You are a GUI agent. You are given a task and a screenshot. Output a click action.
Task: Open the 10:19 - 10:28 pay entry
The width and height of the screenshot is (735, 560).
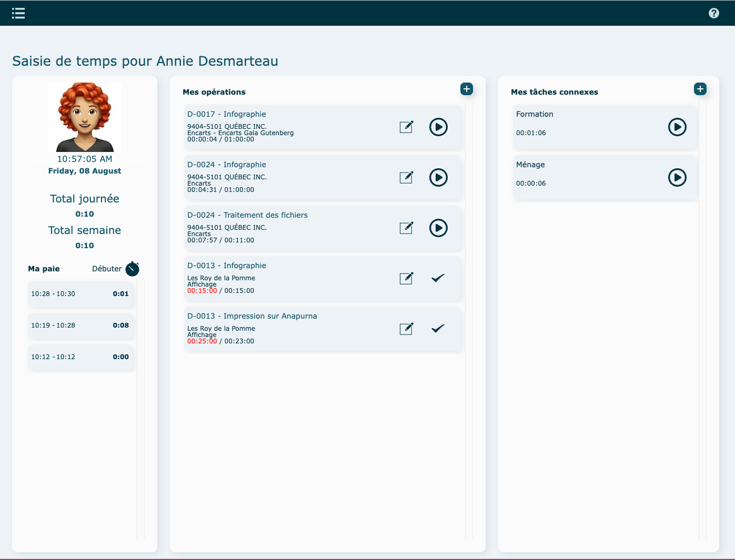(80, 325)
